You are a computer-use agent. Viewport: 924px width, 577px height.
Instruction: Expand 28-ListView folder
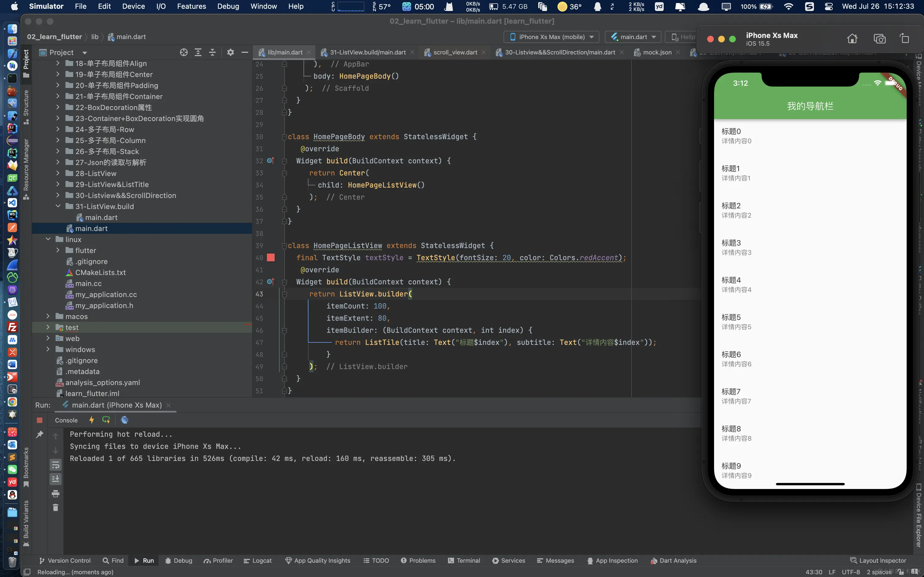58,173
